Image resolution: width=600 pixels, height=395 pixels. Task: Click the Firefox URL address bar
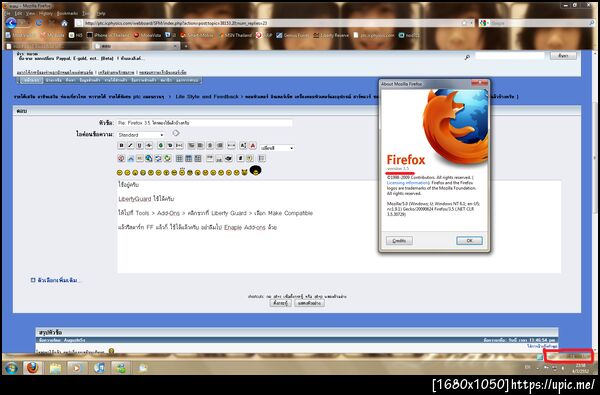(x=274, y=23)
